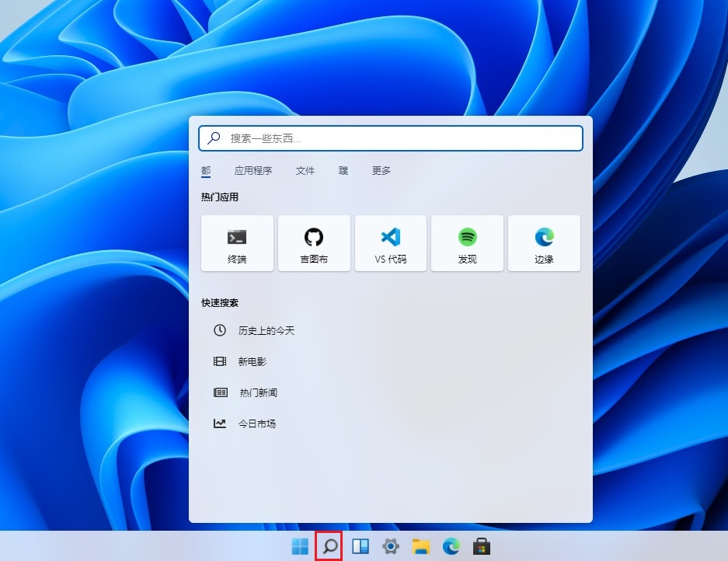Click the 都 filter label
This screenshot has height=561, width=728.
(206, 170)
